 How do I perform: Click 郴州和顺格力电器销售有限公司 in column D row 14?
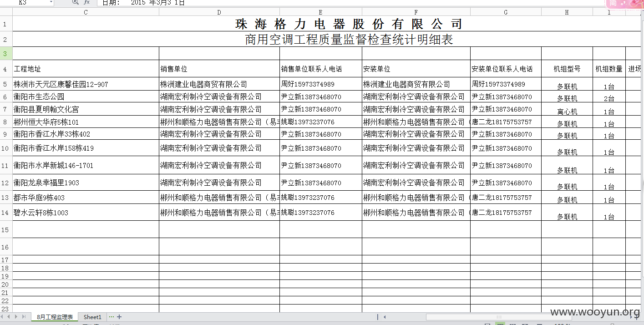click(x=219, y=213)
